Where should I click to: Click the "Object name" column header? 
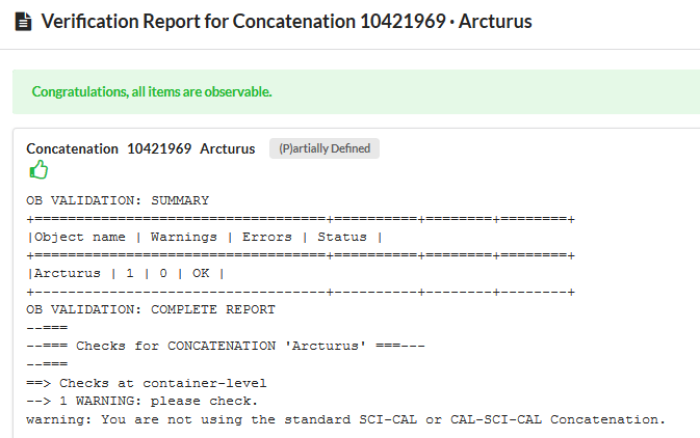coord(80,237)
